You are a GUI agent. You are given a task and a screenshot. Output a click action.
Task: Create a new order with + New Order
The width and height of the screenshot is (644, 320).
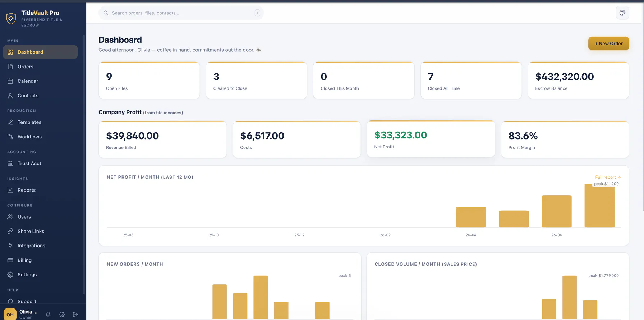(x=608, y=44)
